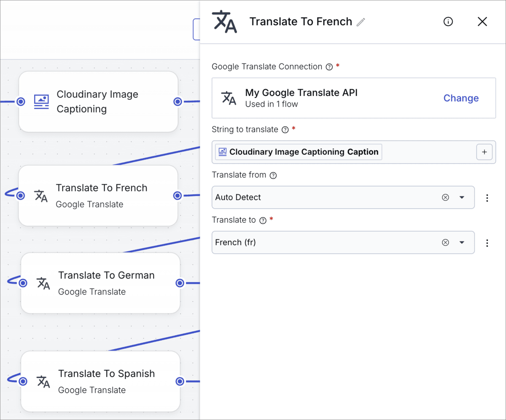Click the translate icon on the Translate To French node
506x420 pixels.
click(41, 196)
